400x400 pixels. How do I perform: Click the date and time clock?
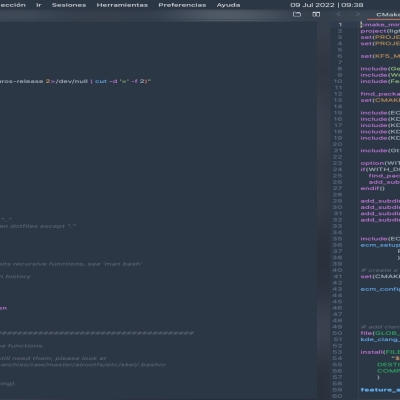click(x=327, y=5)
